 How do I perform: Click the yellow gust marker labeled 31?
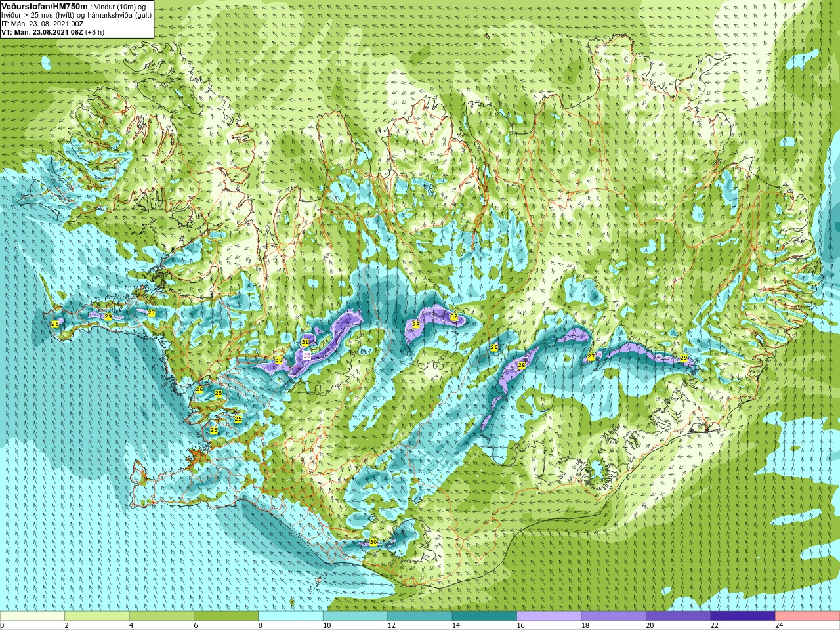point(305,342)
